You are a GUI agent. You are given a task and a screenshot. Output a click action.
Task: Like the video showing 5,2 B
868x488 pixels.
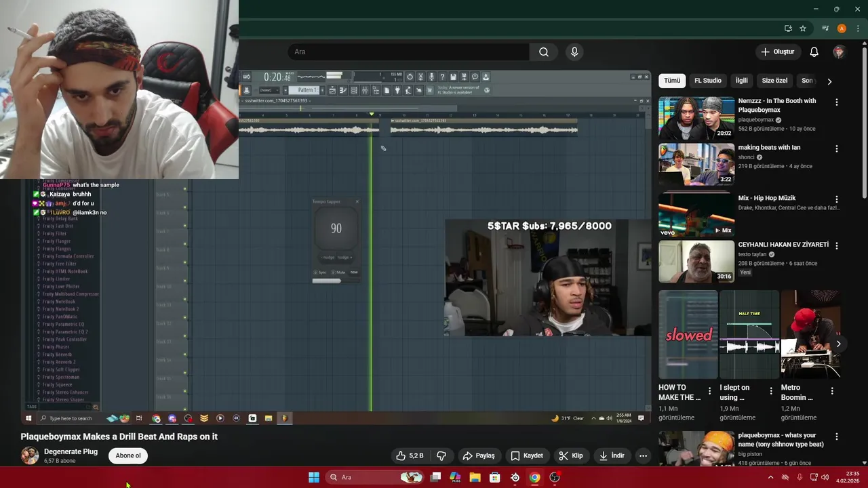pyautogui.click(x=410, y=455)
